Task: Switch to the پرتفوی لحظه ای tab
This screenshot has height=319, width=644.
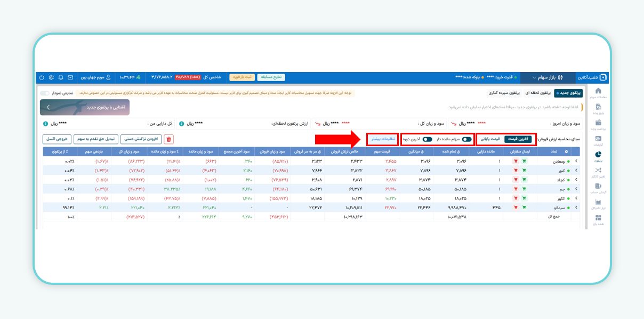Action: (x=536, y=93)
